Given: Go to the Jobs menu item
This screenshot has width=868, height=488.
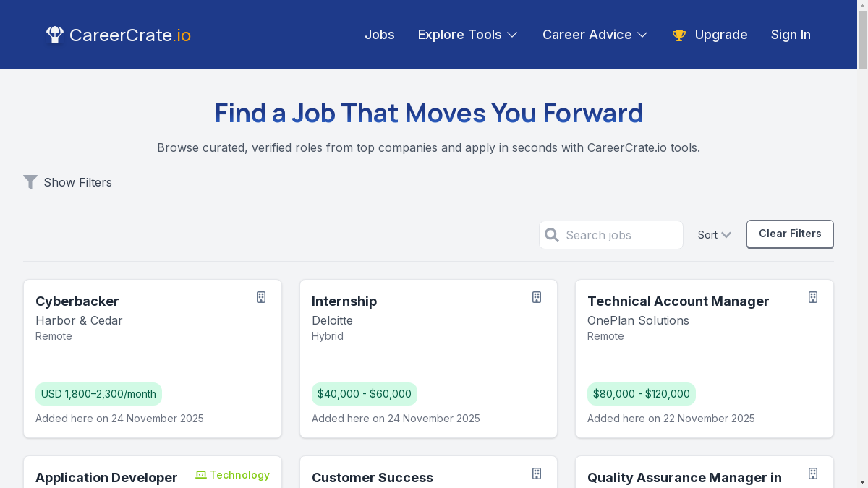Looking at the screenshot, I should point(379,35).
